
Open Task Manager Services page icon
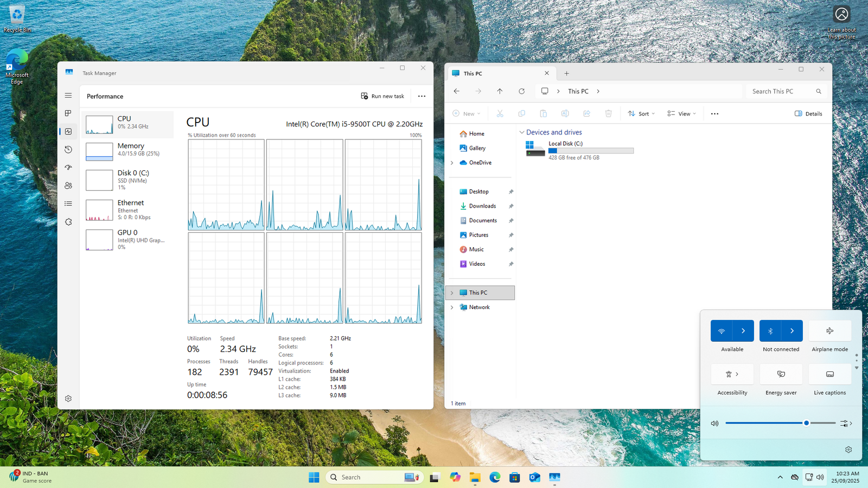click(68, 222)
